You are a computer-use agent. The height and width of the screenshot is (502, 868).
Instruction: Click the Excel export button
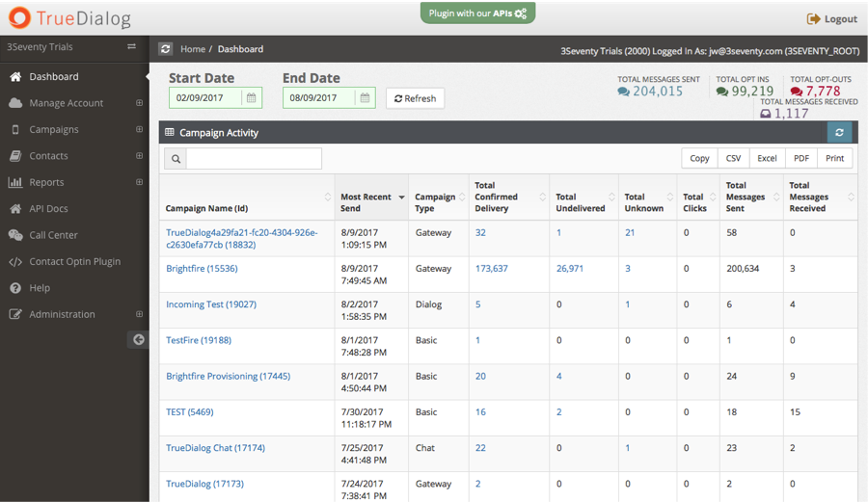click(767, 158)
